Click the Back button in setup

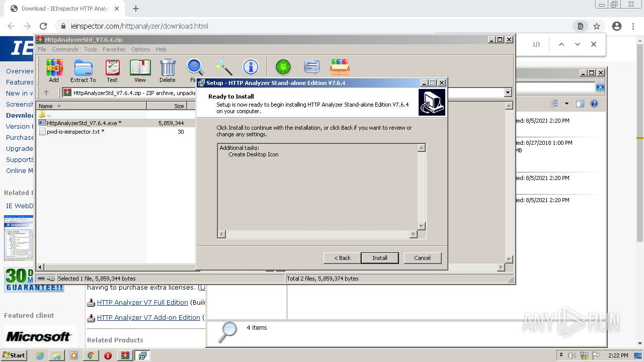tap(342, 258)
